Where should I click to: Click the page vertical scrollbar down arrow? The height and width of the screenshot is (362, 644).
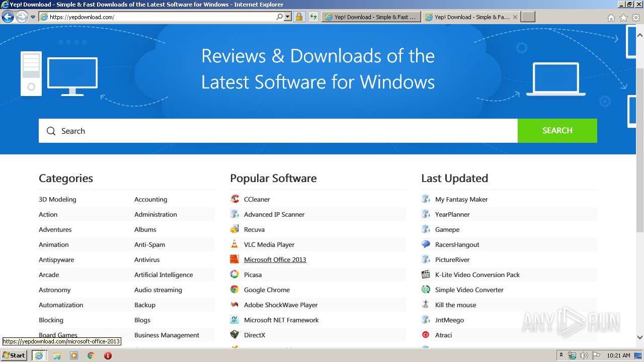coord(640,337)
